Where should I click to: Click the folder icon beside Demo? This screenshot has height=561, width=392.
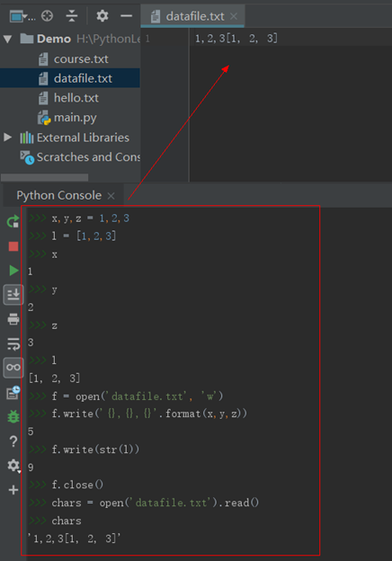coord(27,39)
